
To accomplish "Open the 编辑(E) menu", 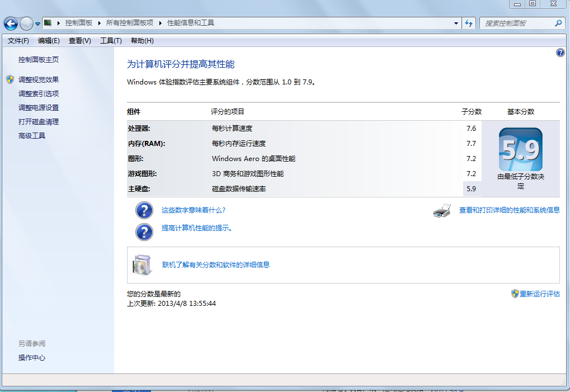I will 49,41.
